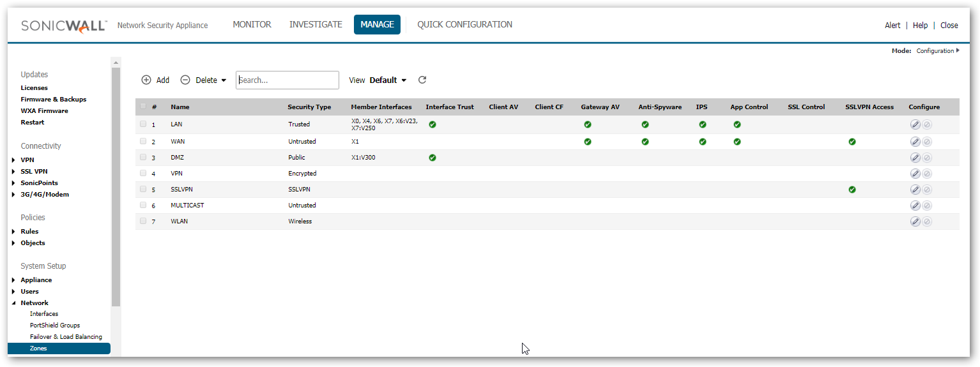Open Firmware & Backups in sidebar
Viewport: 980px width, 367px height.
point(53,100)
